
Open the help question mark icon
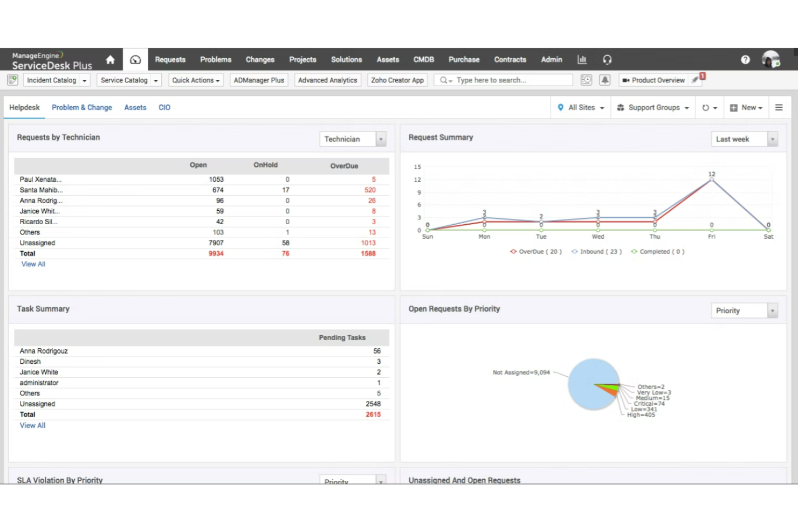tap(745, 59)
